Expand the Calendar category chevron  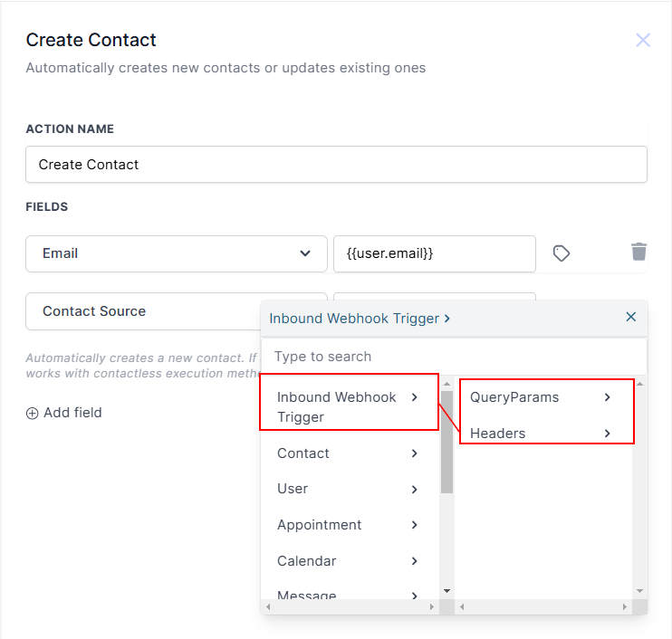click(415, 561)
